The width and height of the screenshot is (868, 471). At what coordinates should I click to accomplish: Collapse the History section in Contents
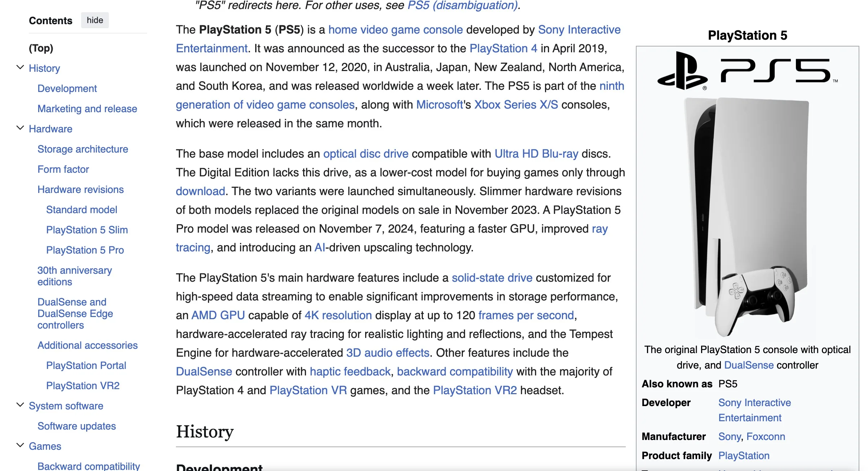[x=20, y=67]
